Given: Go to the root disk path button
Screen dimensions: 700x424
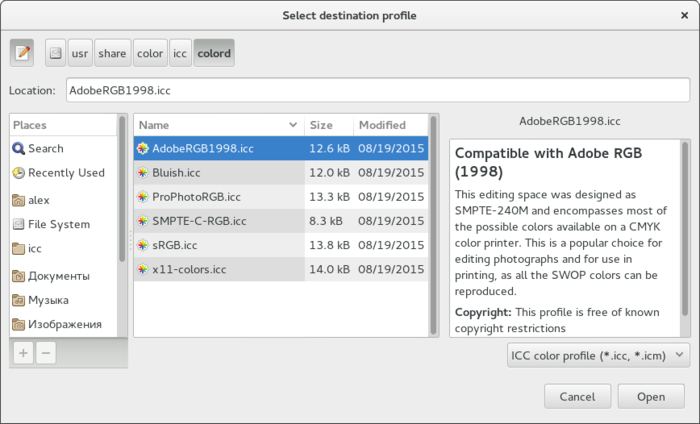Looking at the screenshot, I should pyautogui.click(x=55, y=53).
